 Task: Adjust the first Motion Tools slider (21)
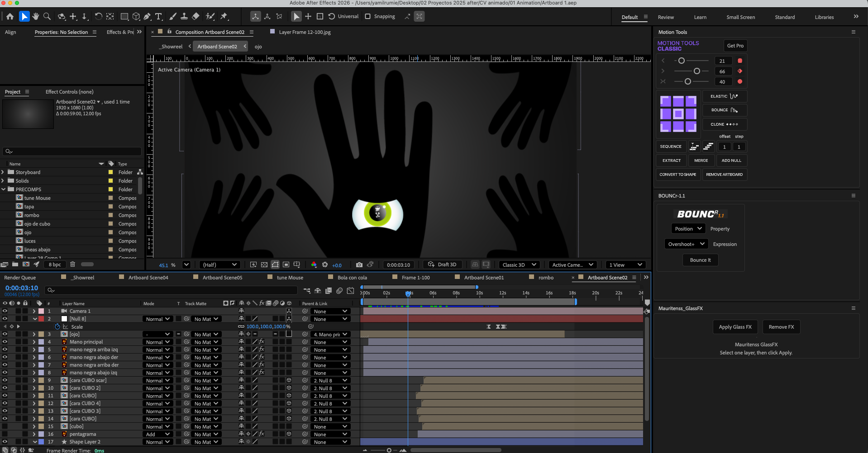click(682, 61)
